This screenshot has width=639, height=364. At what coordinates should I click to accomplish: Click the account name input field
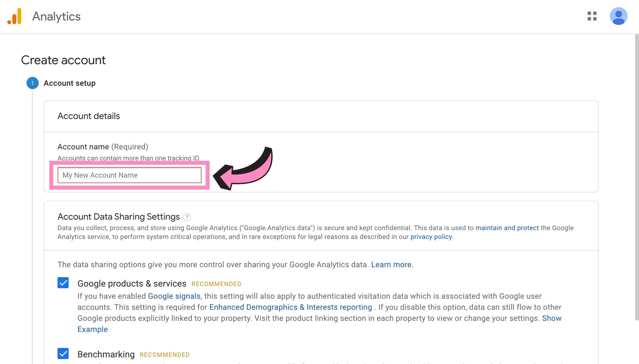[129, 175]
